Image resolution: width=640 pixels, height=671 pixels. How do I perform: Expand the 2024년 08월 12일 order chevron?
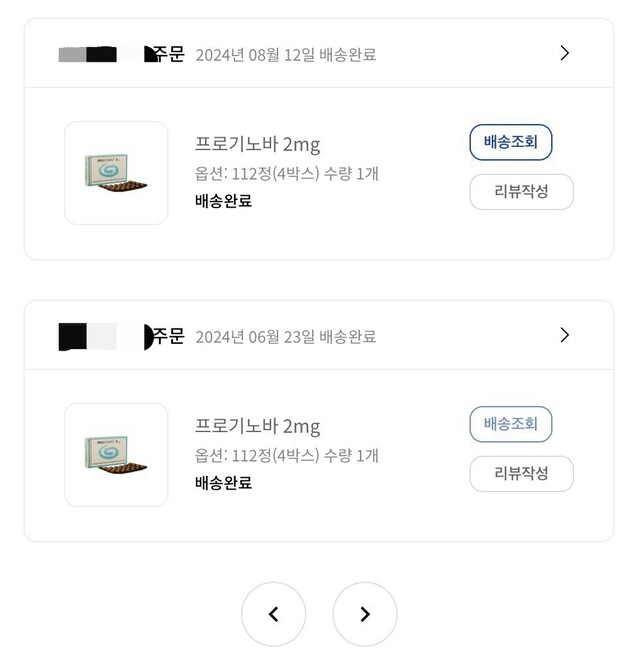point(564,53)
